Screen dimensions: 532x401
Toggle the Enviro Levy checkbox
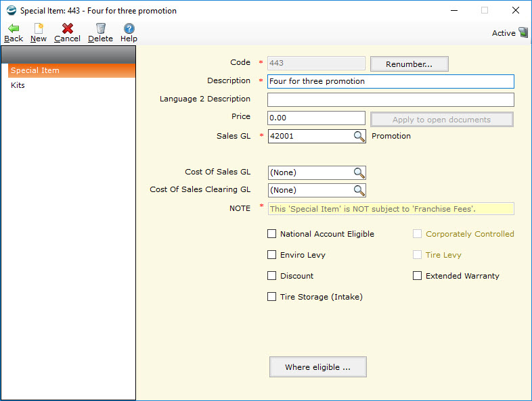pos(272,255)
